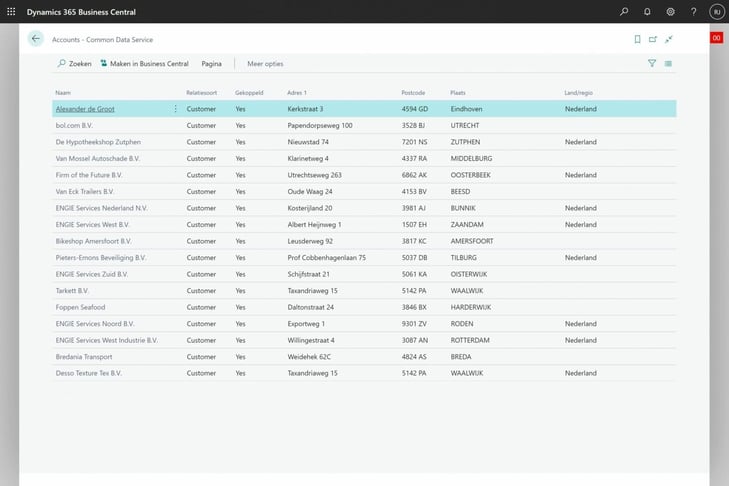Viewport: 729px width, 486px height.
Task: Click address Albert Heijnweg 1
Action: point(314,225)
